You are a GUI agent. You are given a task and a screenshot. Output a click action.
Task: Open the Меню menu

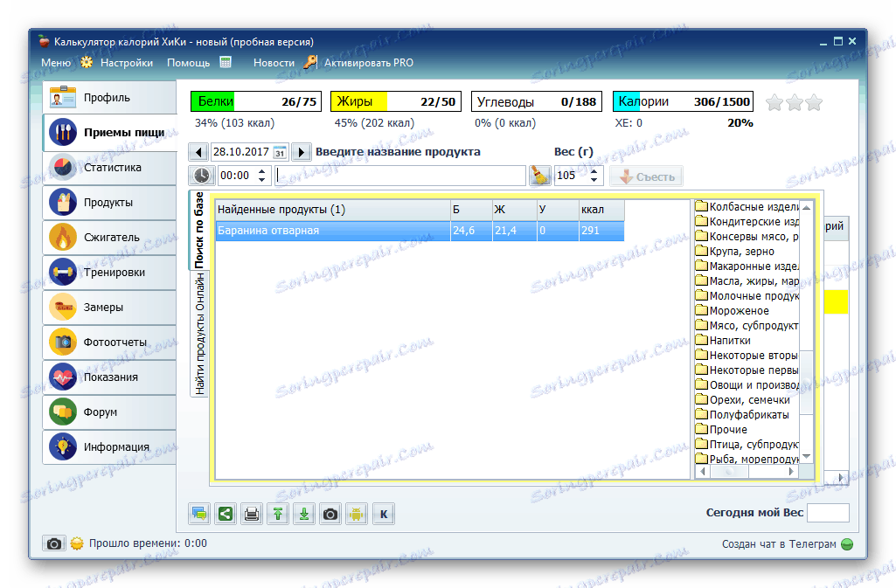56,63
